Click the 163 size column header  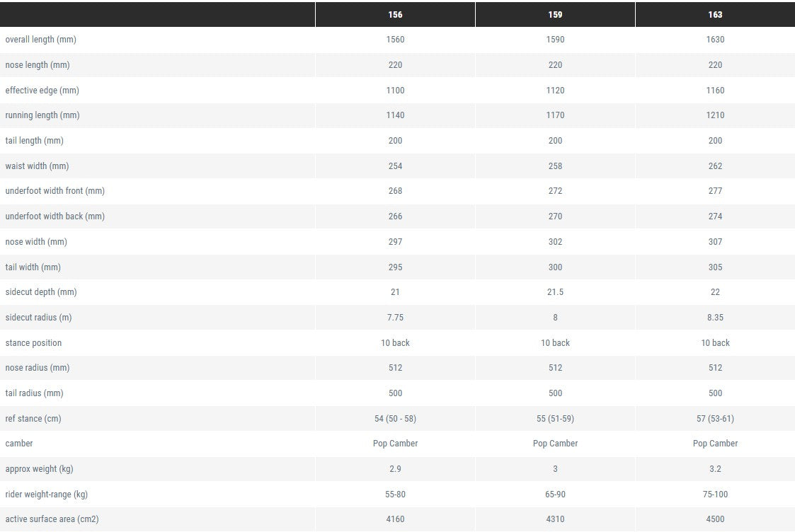[x=715, y=15]
